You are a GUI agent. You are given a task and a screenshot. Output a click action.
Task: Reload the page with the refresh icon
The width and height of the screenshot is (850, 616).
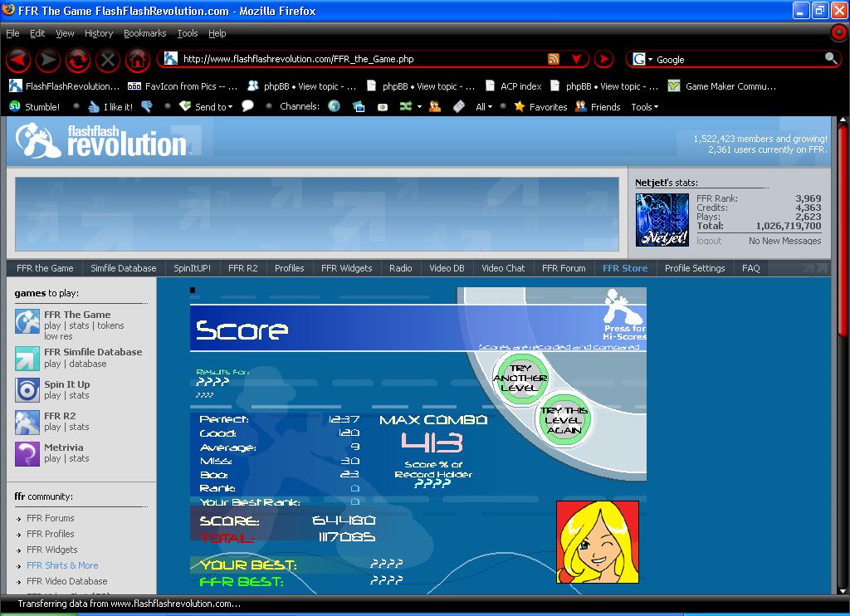tap(77, 60)
